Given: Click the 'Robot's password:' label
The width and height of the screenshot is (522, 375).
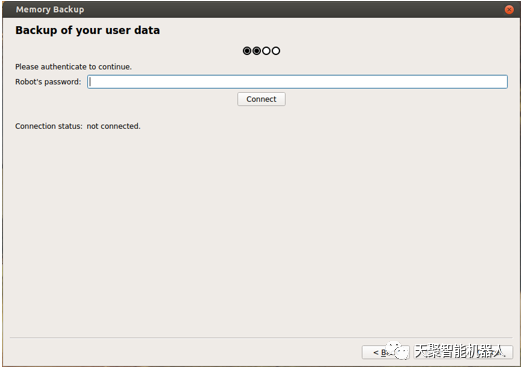Looking at the screenshot, I should [x=48, y=82].
